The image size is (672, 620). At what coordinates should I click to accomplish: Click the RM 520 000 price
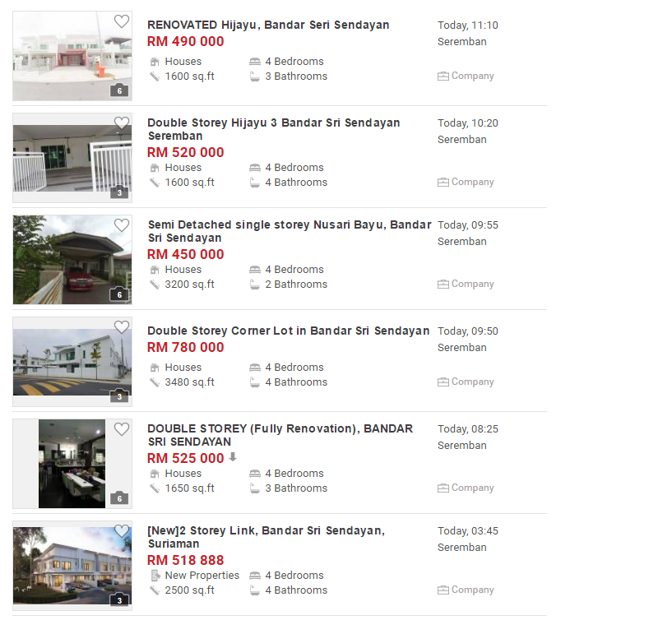(x=186, y=152)
